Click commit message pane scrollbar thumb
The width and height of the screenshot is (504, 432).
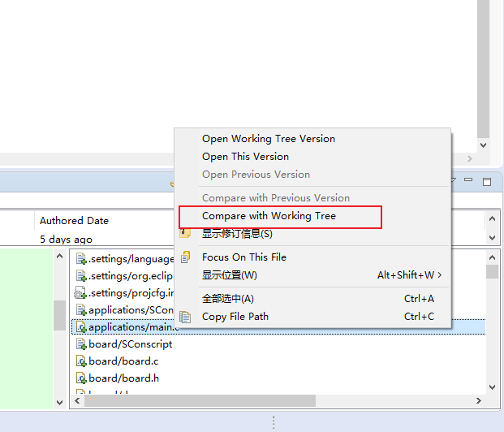[59, 315]
